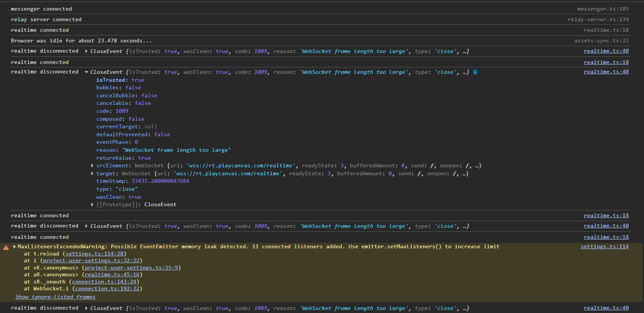Select the 'defaultPrevented: false' property row
Viewport: 644px width, 313px height.
point(133,134)
